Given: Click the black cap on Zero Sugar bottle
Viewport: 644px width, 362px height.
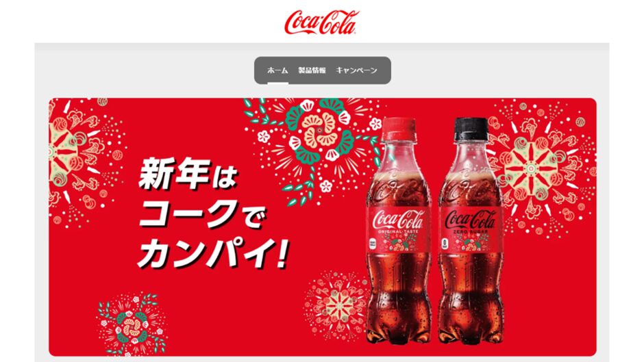Looking at the screenshot, I should (x=471, y=129).
